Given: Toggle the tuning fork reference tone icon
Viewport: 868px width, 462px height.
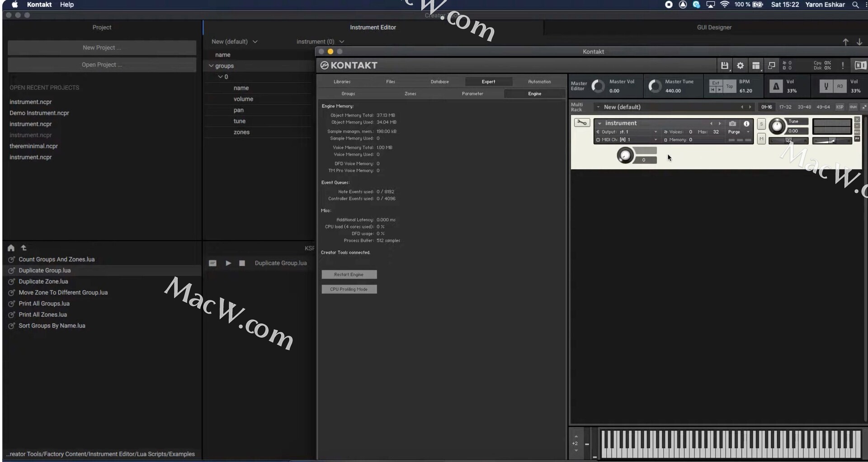Looking at the screenshot, I should pos(826,86).
